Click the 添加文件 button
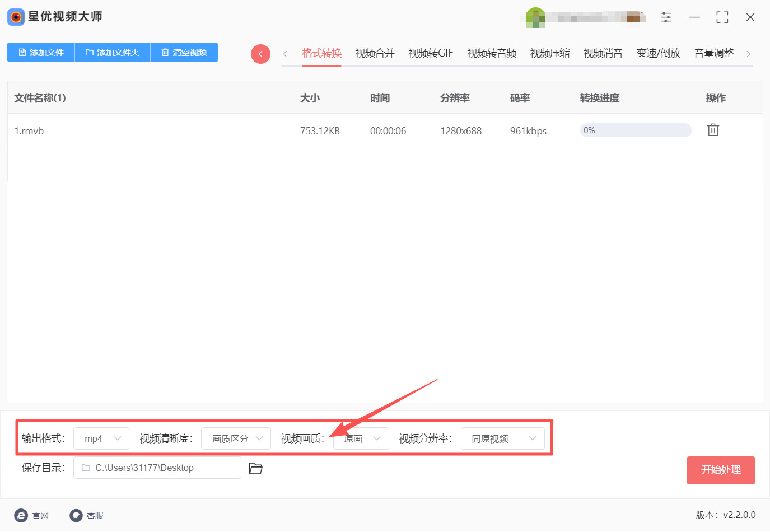Screen dimensions: 770x532 click(41, 52)
